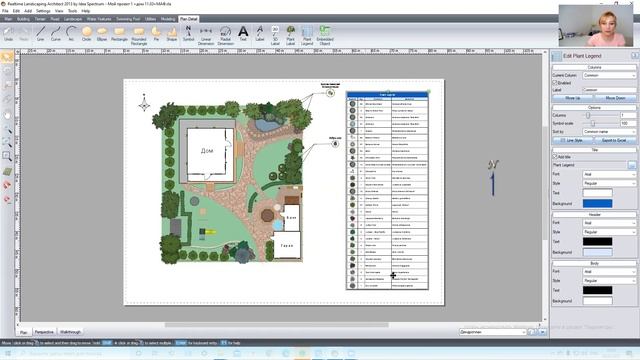Image resolution: width=640 pixels, height=360 pixels.
Task: Select the Ellipse shape tool
Action: tap(102, 33)
